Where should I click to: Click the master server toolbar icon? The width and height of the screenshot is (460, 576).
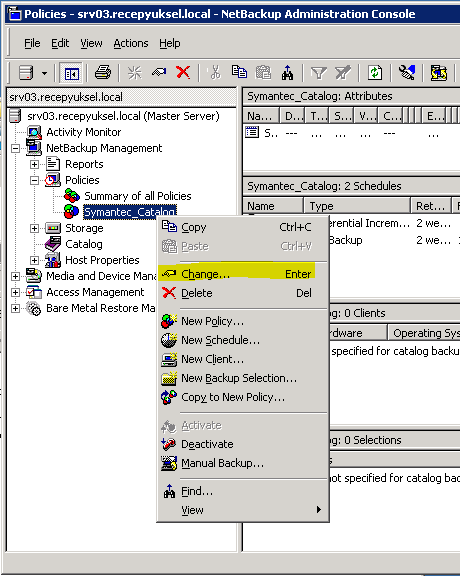pos(26,72)
